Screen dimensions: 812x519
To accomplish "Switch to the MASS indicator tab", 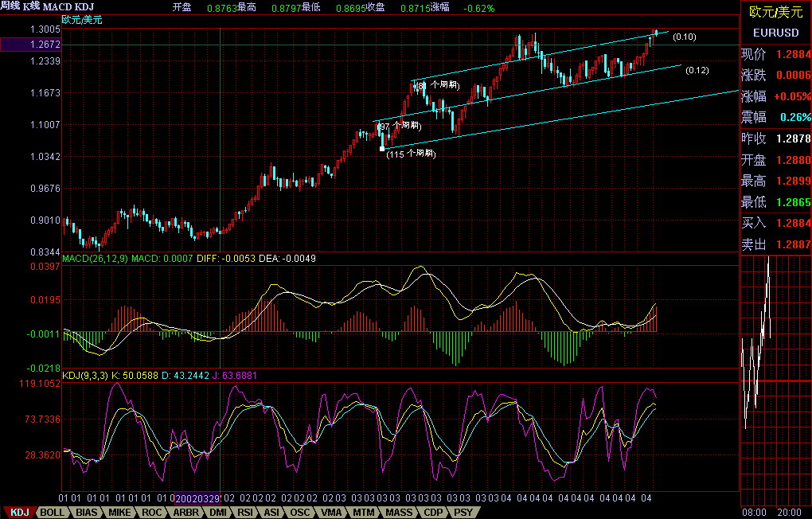I will coord(400,513).
